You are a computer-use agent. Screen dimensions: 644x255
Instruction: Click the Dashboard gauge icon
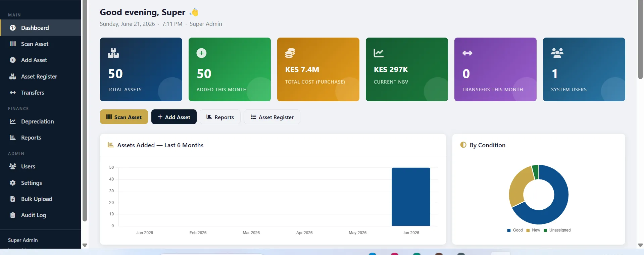point(13,28)
